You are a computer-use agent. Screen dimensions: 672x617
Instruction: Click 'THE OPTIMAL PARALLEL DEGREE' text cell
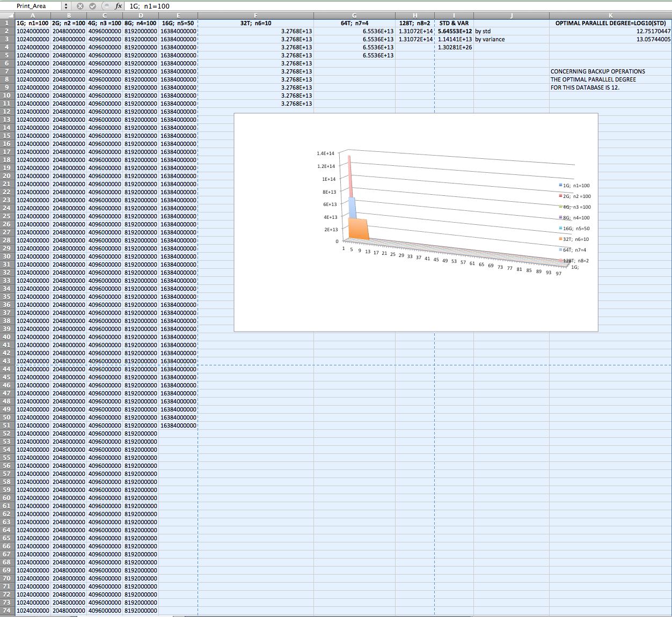point(611,79)
